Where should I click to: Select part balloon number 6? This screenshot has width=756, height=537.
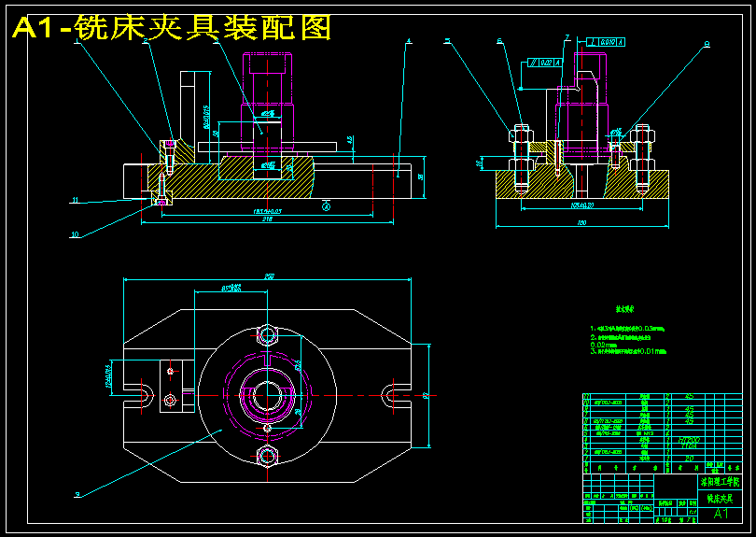(x=499, y=41)
